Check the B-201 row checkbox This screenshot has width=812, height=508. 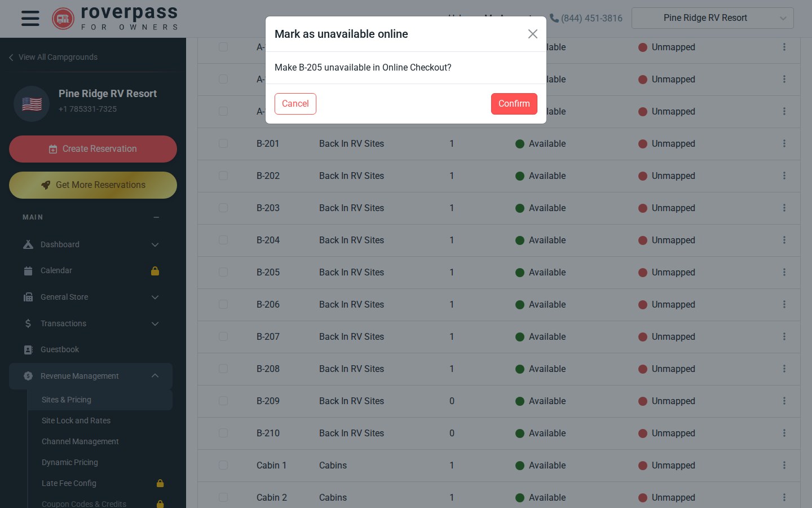[223, 143]
